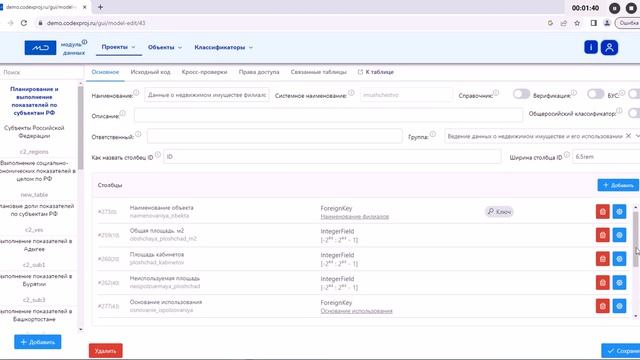Show the Ответственный info icon
This screenshot has width=640, height=360.
point(138,134)
